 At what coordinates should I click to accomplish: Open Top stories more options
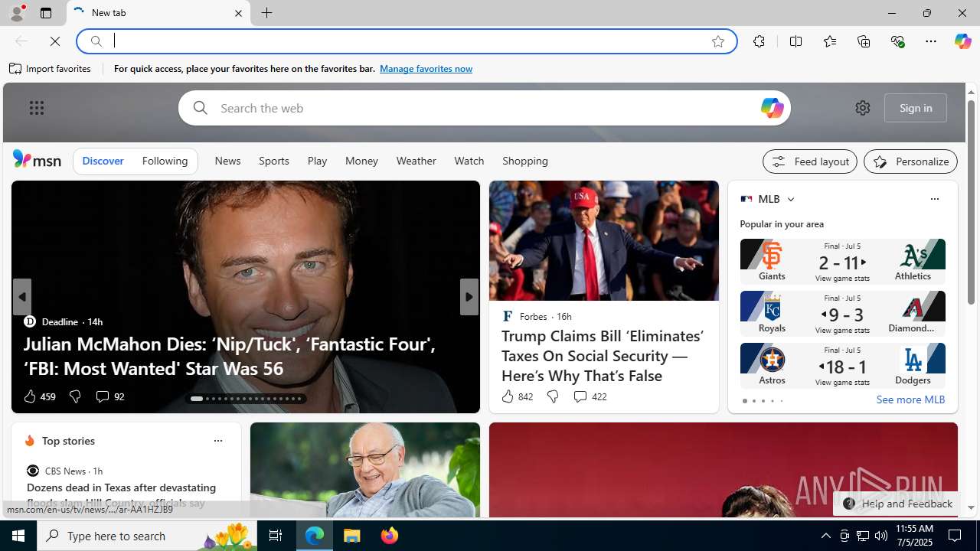tap(217, 441)
